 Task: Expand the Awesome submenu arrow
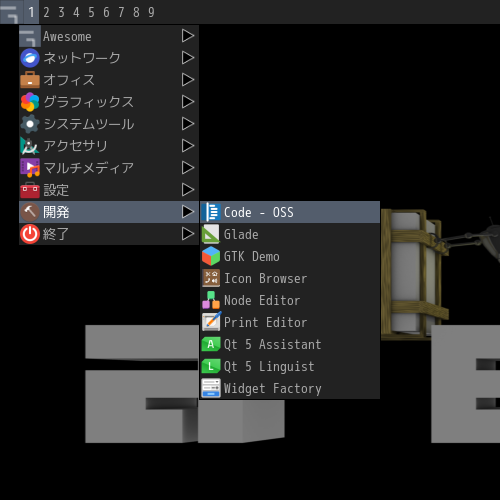coord(188,36)
